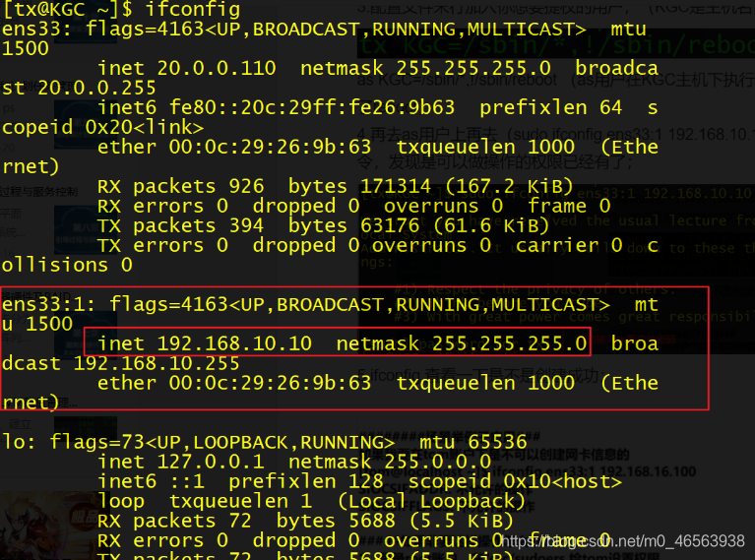Click the MAC address in the ens33:1 section
The height and width of the screenshot is (560, 755).
click(x=270, y=383)
